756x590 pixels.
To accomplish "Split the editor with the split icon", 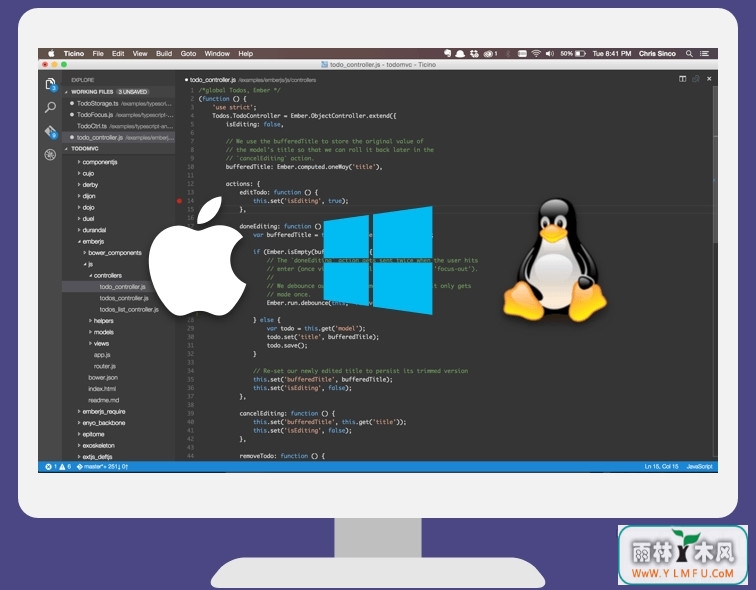I will pos(682,79).
